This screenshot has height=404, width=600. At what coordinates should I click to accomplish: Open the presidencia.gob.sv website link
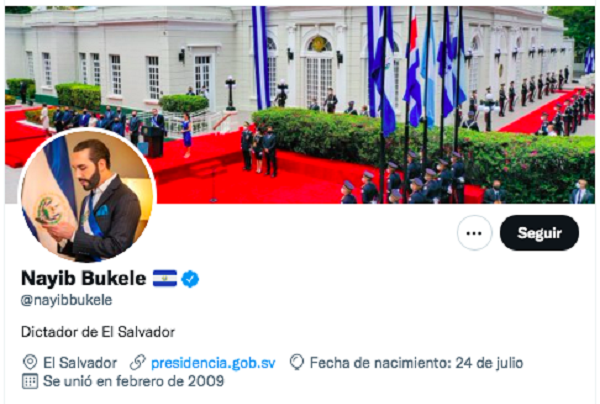pos(213,363)
